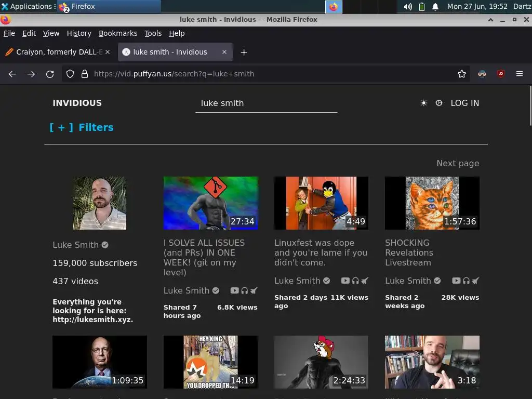The image size is (532, 399).
Task: Open Linuxfest was dope video title
Action: (321, 252)
